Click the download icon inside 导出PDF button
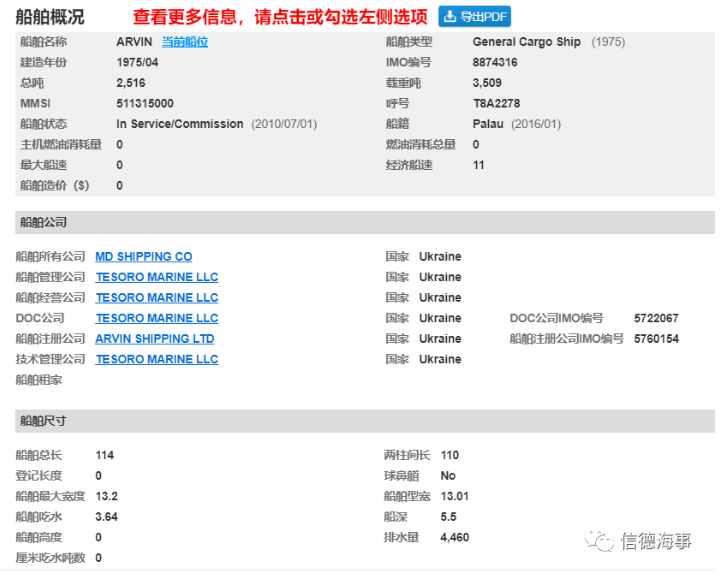This screenshot has height=577, width=721. pyautogui.click(x=450, y=16)
